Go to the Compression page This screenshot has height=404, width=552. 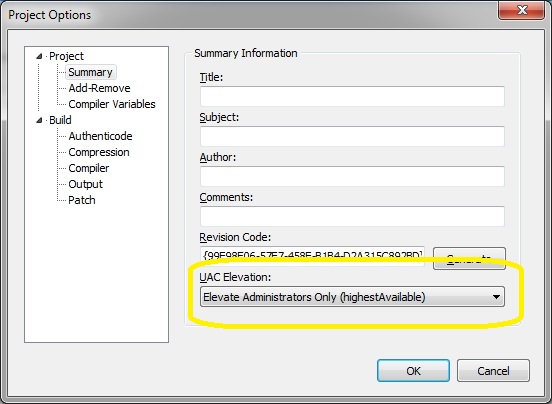99,152
